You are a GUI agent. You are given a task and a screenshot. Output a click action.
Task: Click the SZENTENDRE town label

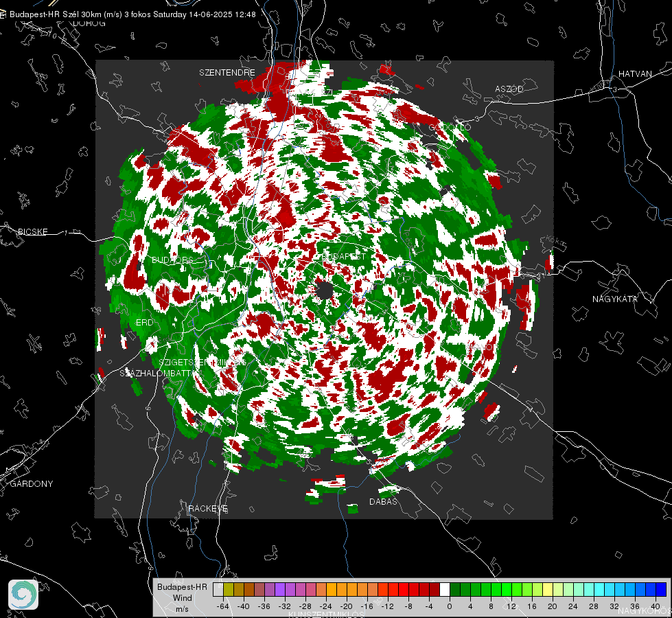(227, 73)
